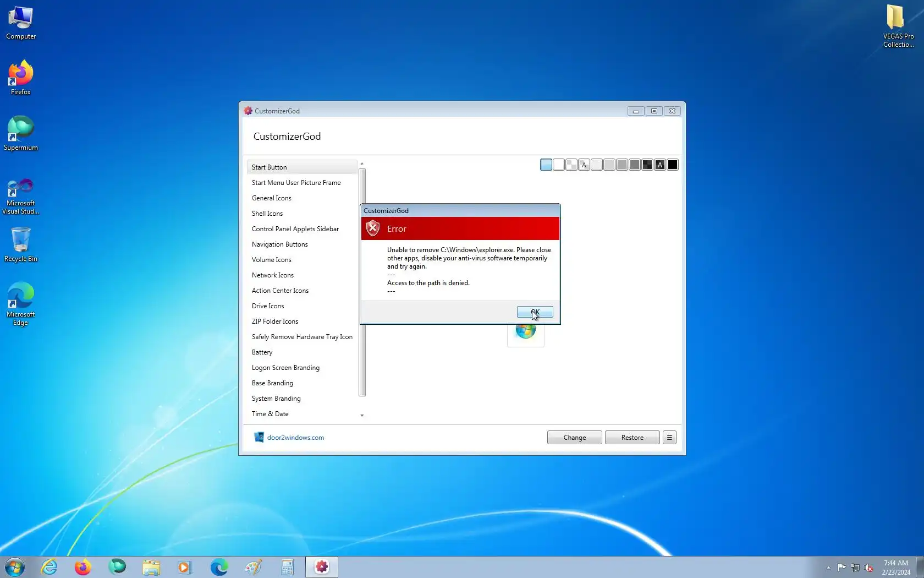Select General Icons category

[302, 198]
